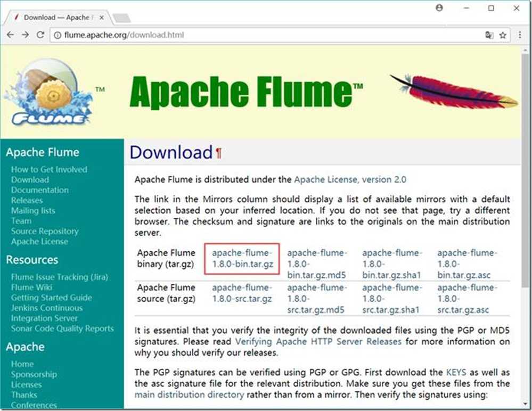The width and height of the screenshot is (532, 411).
Task: Open How to Get Involved sidebar link
Action: pyautogui.click(x=49, y=169)
